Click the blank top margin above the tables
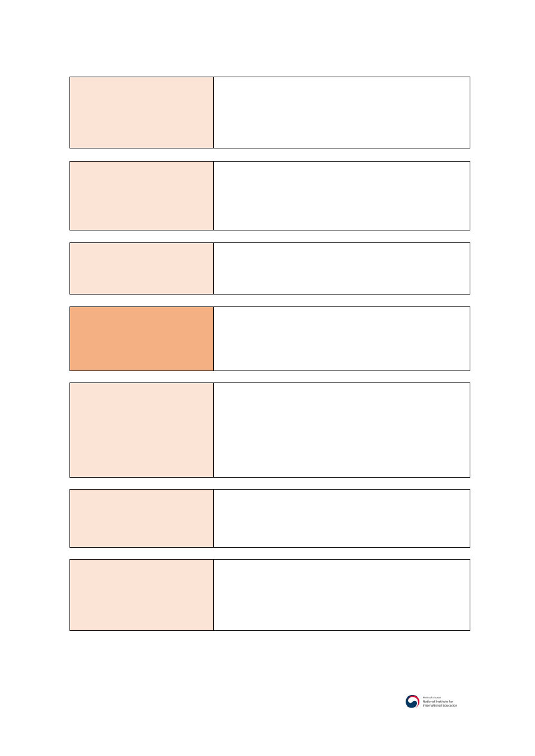This screenshot has height=756, width=535. click(267, 36)
